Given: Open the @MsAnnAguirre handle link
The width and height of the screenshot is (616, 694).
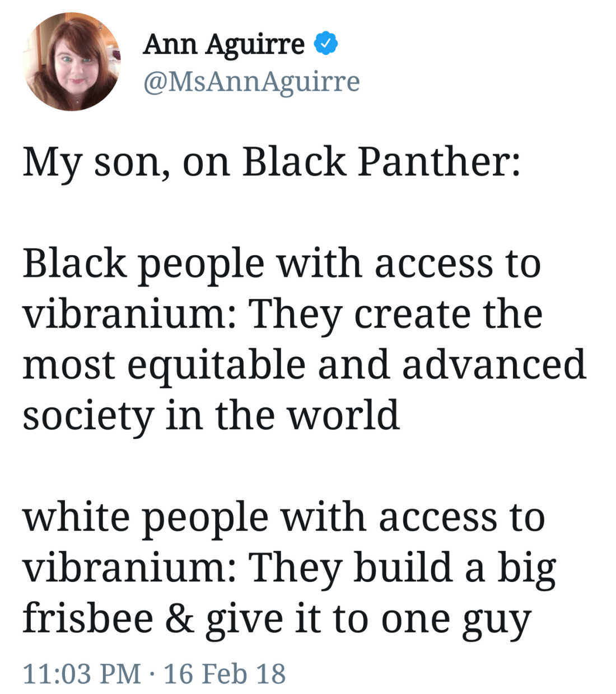Looking at the screenshot, I should pyautogui.click(x=251, y=82).
